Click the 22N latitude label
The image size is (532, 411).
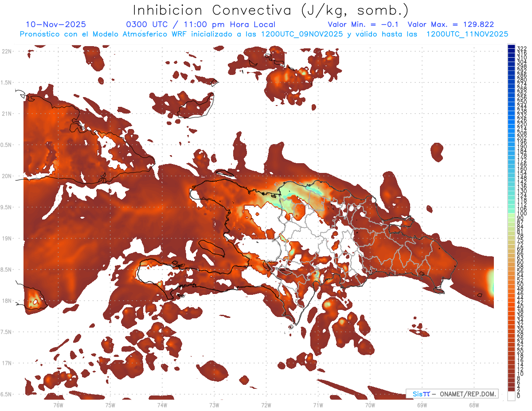tap(7, 51)
